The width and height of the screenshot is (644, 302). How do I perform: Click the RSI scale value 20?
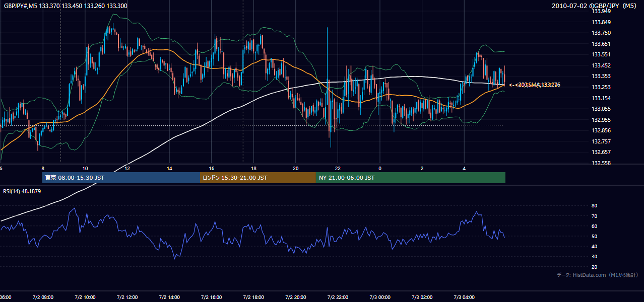pyautogui.click(x=595, y=267)
